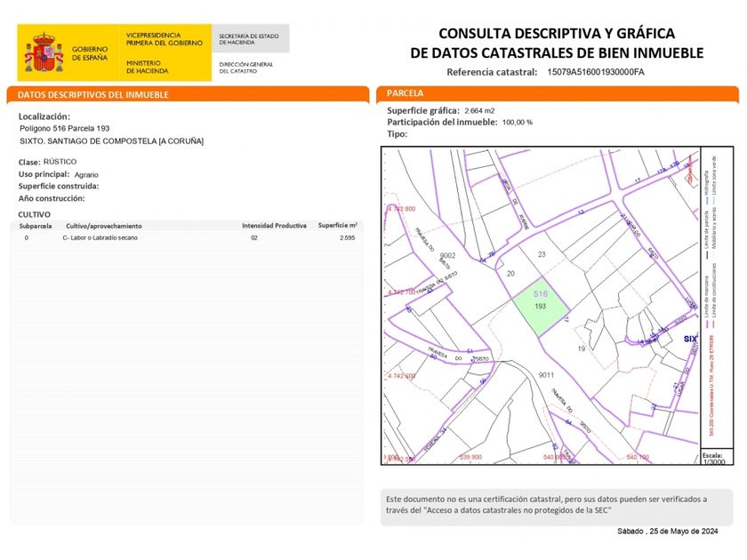Click "MINISTERIO DE HACIENDA" in the yellow banner

click(148, 67)
